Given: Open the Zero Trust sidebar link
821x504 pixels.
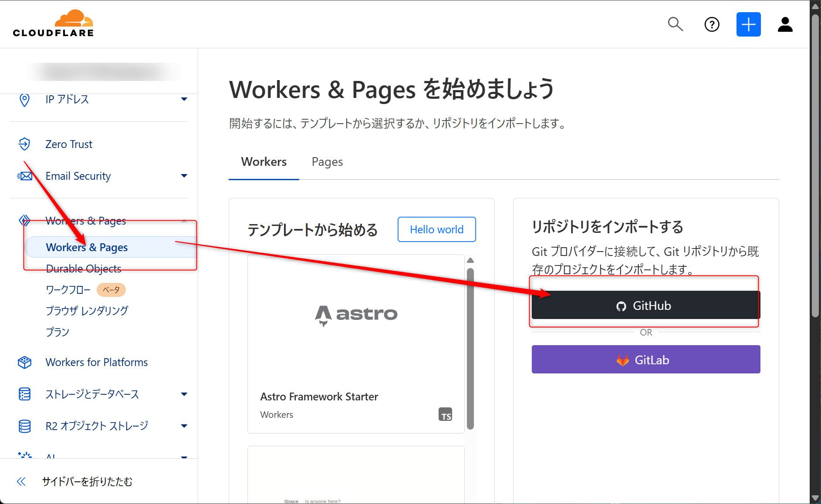Looking at the screenshot, I should tap(69, 144).
